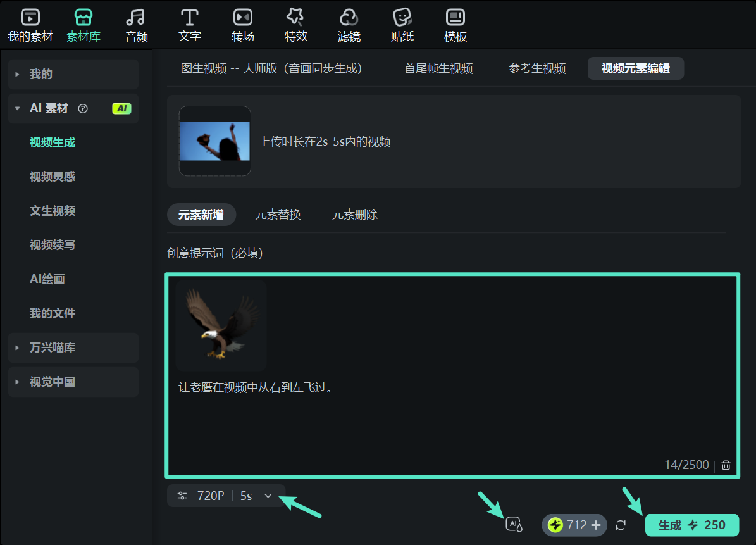
Task: Open the 720P / 5s settings dropdown
Action: [x=226, y=496]
